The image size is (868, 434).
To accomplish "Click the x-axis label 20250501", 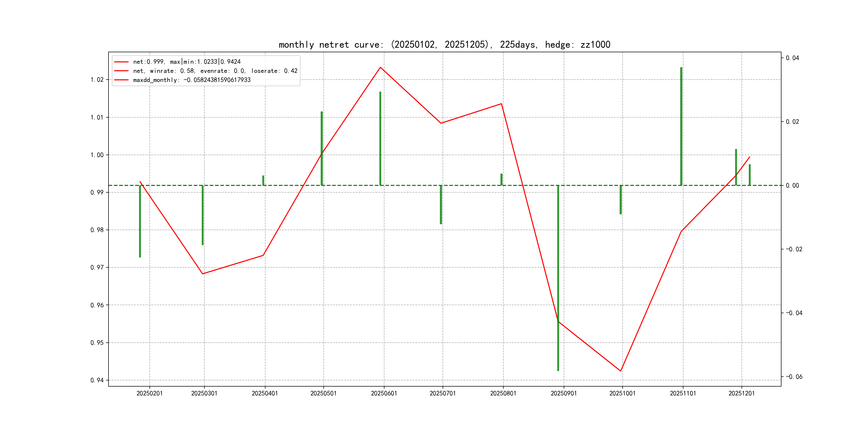I will click(323, 393).
